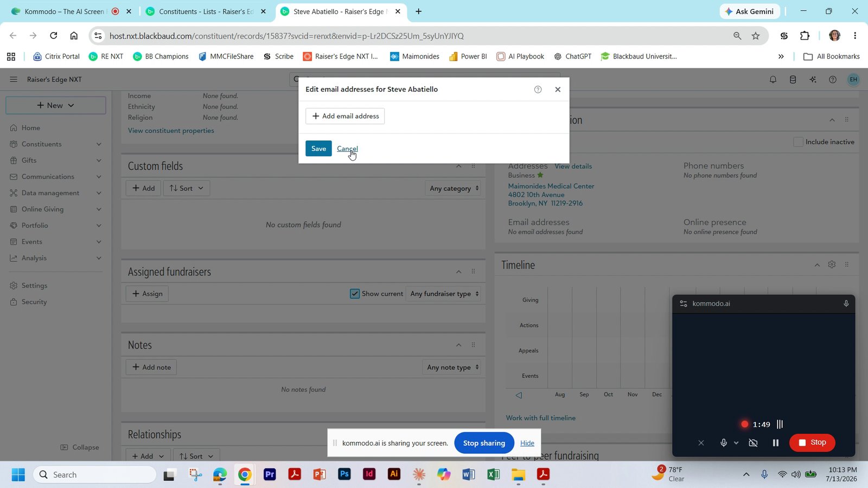Viewport: 868px width, 488px height.
Task: Open Chrome extensions puzzle icon
Action: 805,36
